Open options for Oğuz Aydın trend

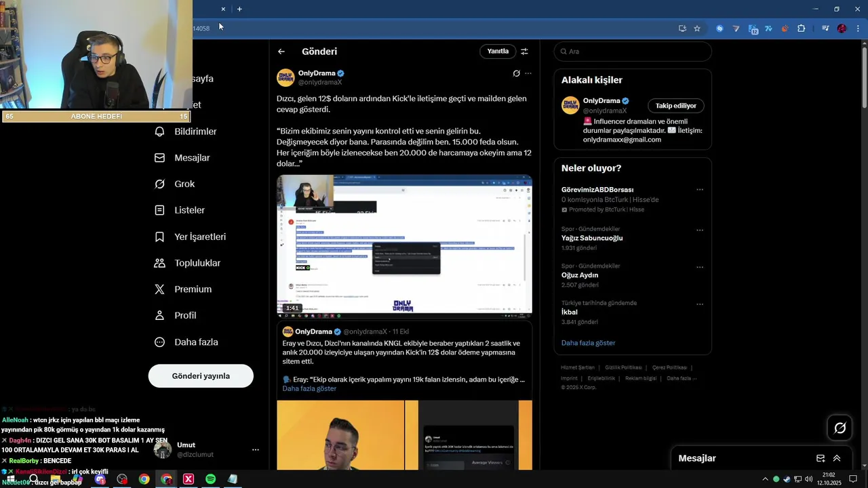point(700,267)
